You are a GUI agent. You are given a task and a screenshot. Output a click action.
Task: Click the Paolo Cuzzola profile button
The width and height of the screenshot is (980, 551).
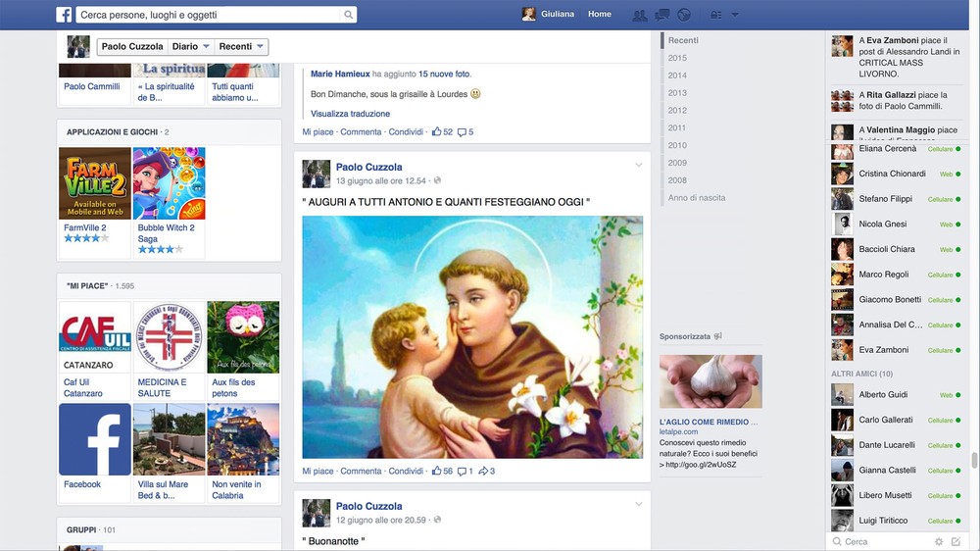tap(132, 46)
